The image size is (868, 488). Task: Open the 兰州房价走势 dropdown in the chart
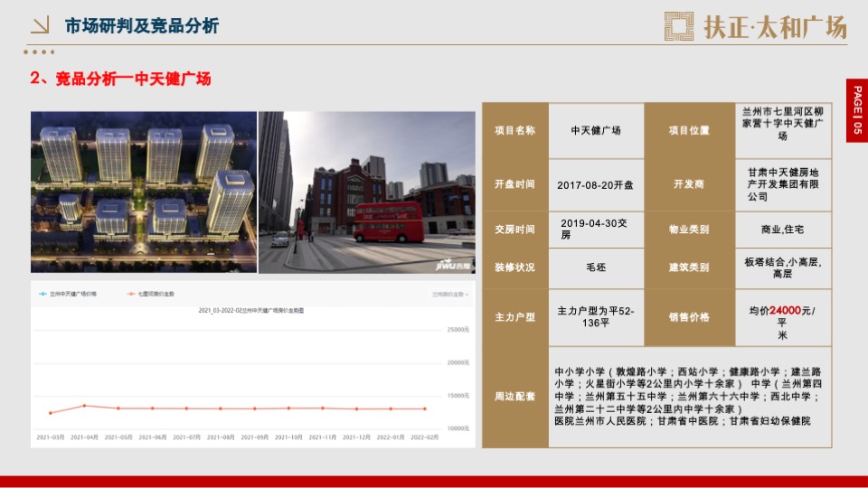point(450,295)
